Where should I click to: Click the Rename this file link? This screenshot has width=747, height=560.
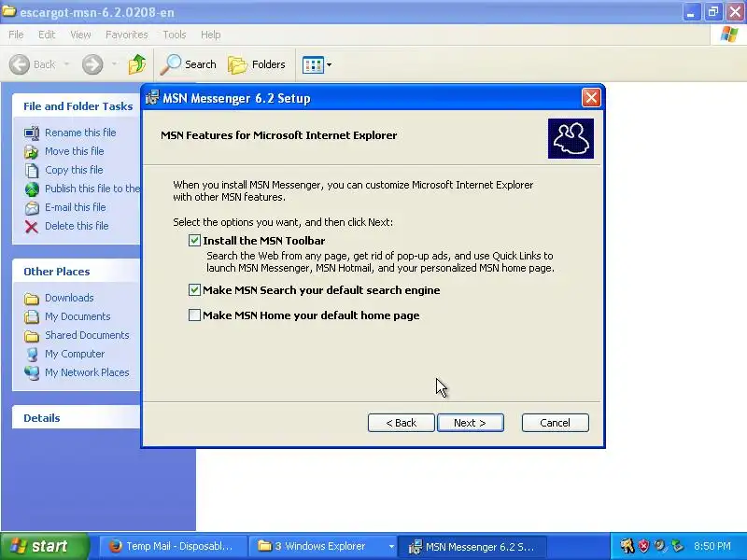[x=80, y=133]
